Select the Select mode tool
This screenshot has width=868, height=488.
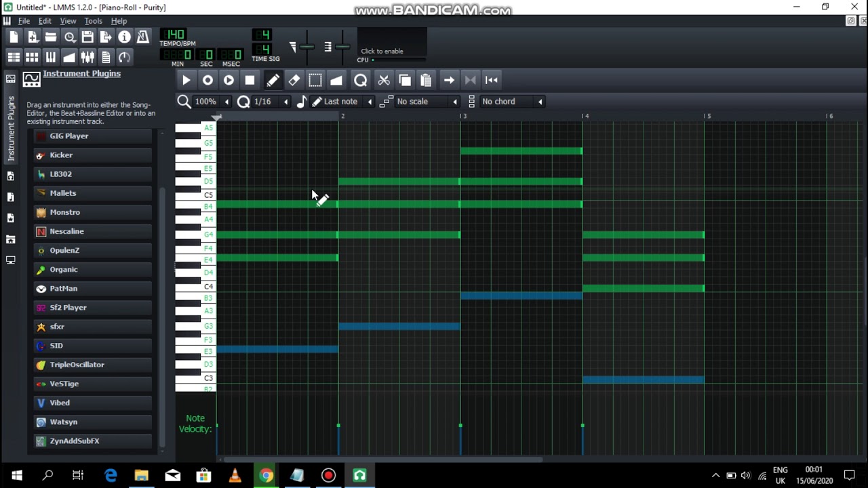pos(315,80)
